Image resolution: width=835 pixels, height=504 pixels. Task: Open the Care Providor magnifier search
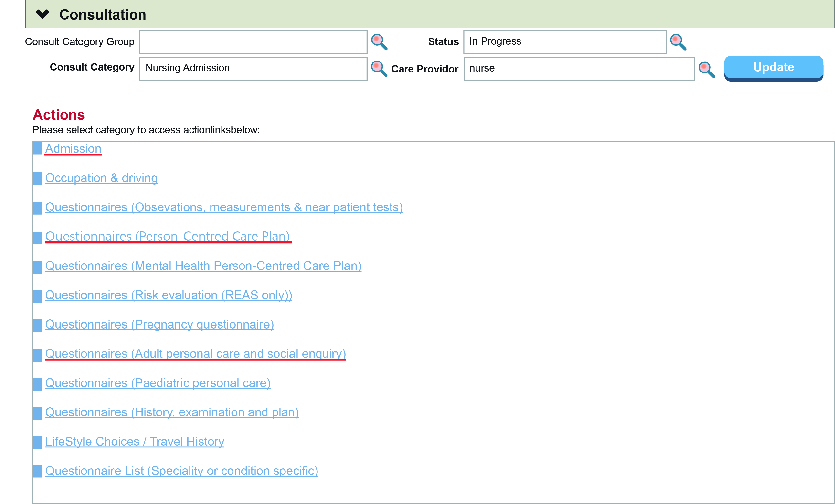[x=707, y=69]
